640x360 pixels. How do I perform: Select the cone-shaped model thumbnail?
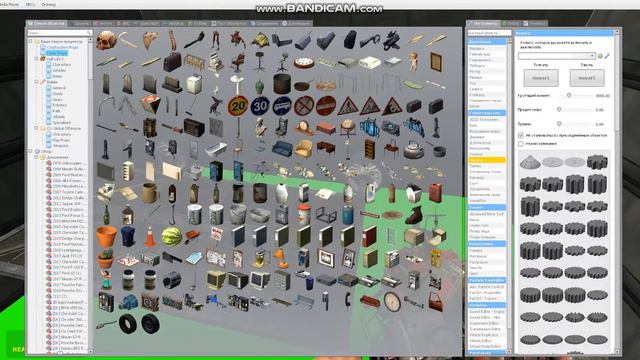530,162
